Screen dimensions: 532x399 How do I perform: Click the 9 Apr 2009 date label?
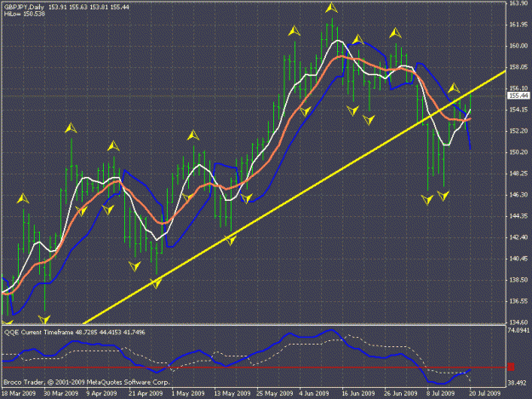[x=101, y=393]
